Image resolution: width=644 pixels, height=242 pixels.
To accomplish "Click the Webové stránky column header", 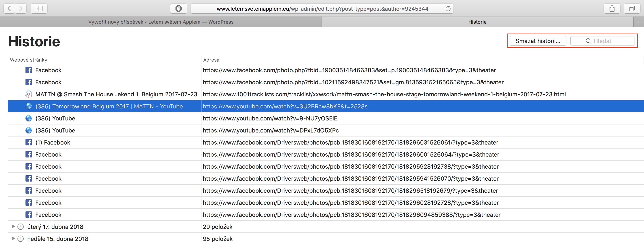I will pyautogui.click(x=28, y=60).
